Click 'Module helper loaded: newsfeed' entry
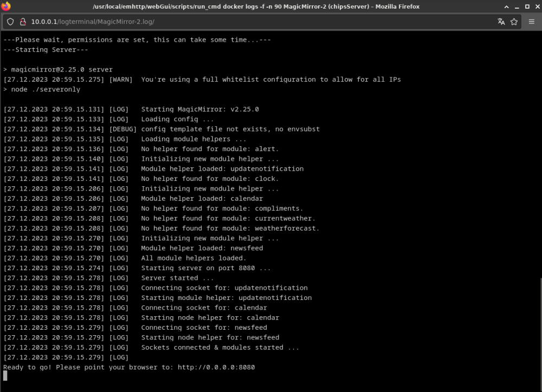This screenshot has width=542, height=392. (202, 249)
